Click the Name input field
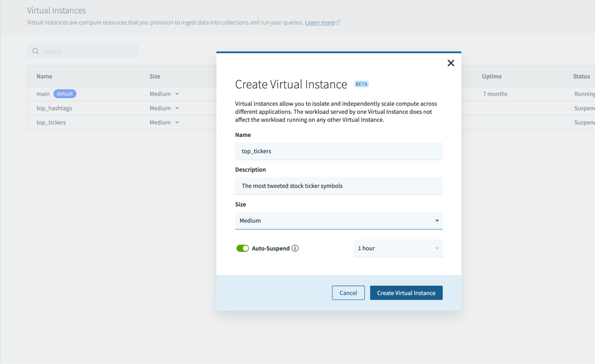Image resolution: width=595 pixels, height=364 pixels. click(x=338, y=151)
